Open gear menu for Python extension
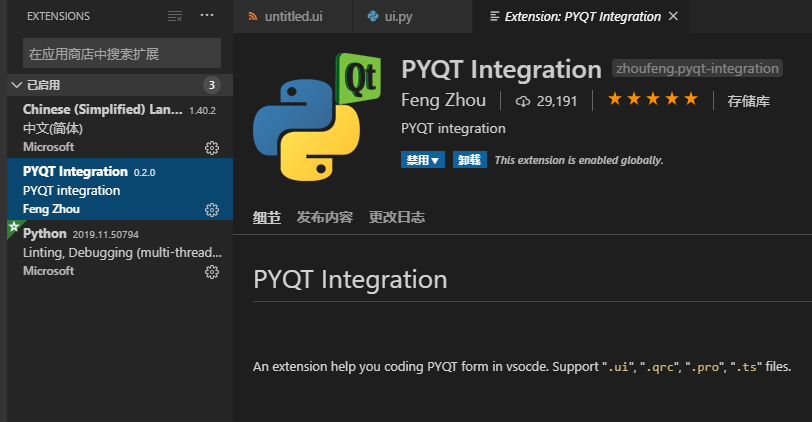Viewport: 812px width, 422px height. coord(211,272)
